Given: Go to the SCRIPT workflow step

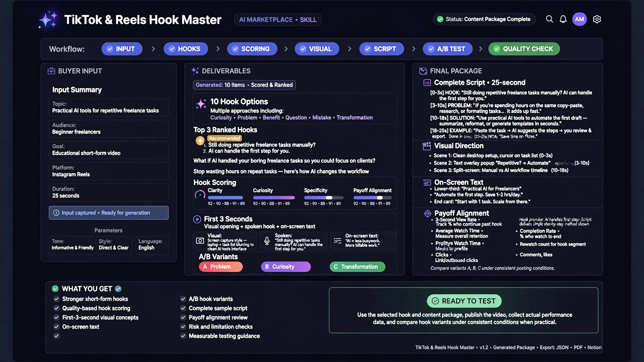Looking at the screenshot, I should click(x=382, y=49).
